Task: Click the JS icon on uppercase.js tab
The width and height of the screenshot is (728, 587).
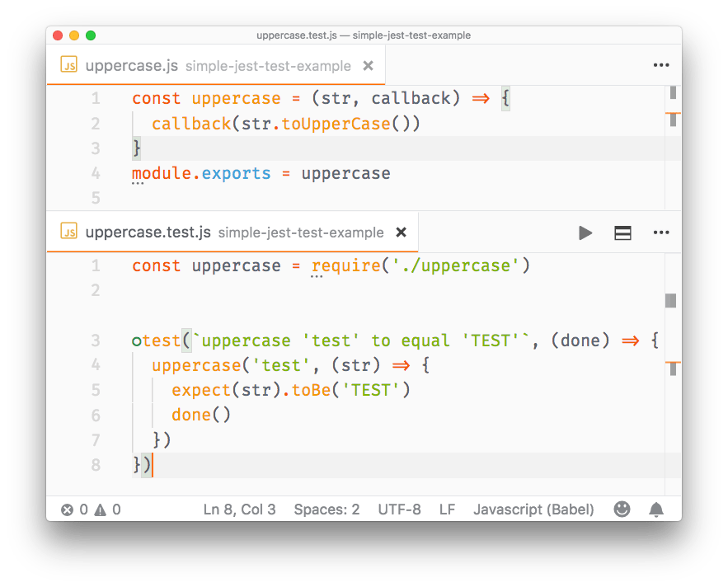Action: tap(70, 64)
